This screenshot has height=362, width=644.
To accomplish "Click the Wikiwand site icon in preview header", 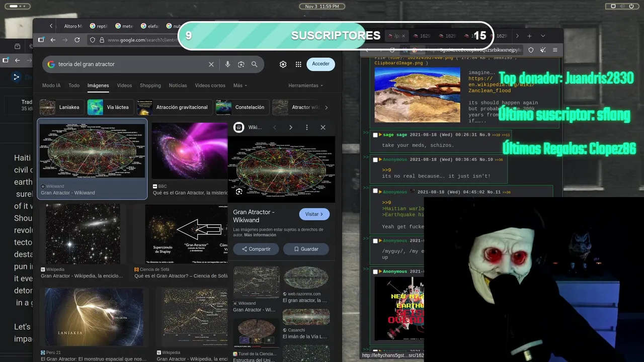I will (239, 128).
